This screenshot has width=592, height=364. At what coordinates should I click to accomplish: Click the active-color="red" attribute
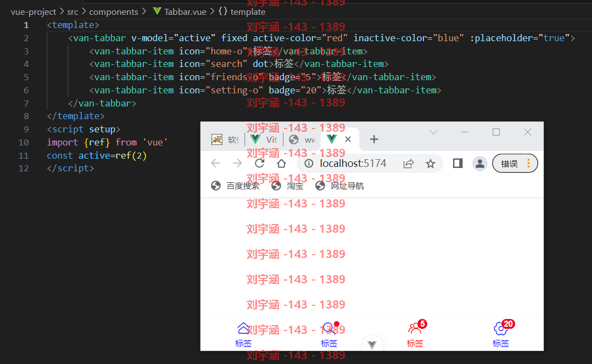tap(300, 38)
